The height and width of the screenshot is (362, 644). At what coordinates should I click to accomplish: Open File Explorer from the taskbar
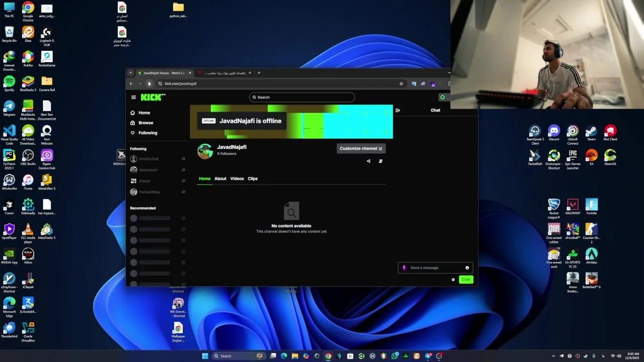tap(295, 356)
